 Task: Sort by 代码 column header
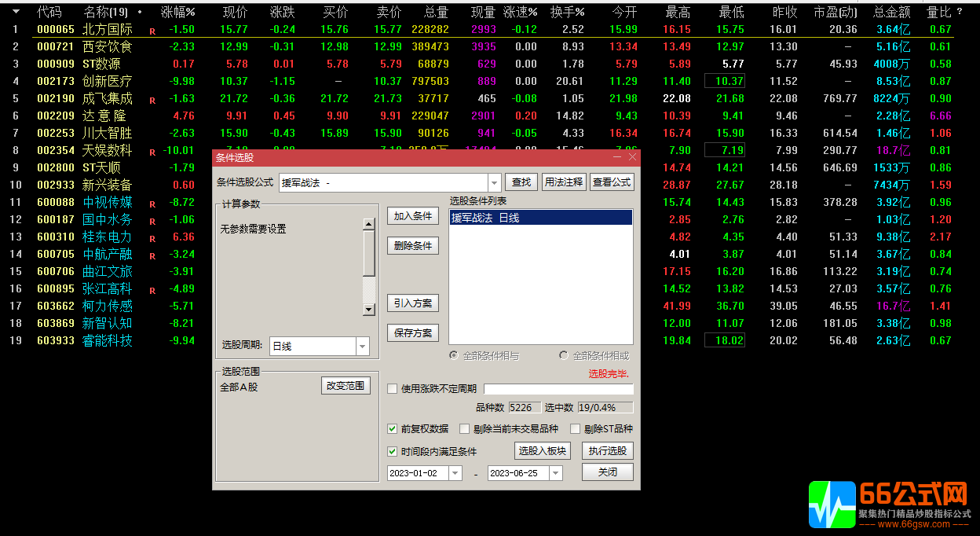[x=49, y=12]
